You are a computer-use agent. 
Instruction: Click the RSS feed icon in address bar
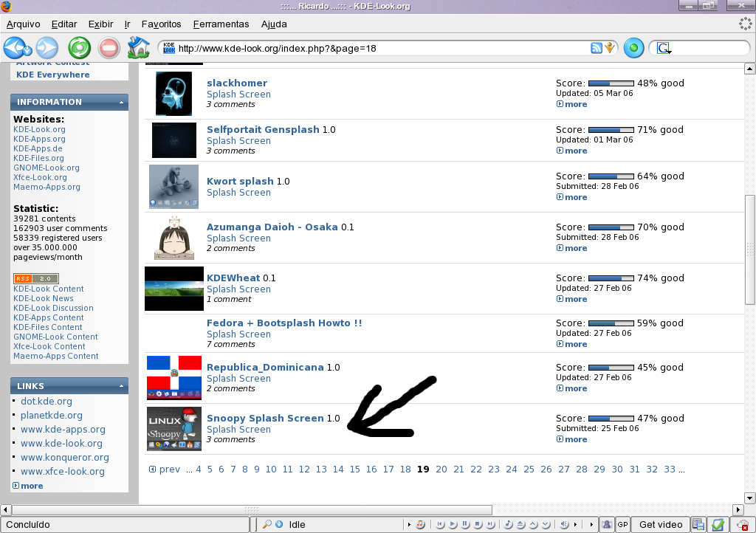tap(597, 48)
